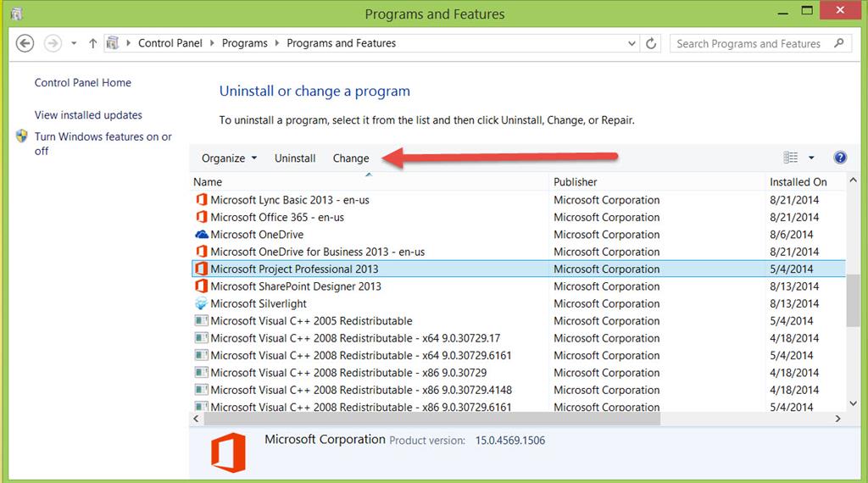Select Microsoft Office 365 - en-us entry
The image size is (868, 483).
click(277, 218)
